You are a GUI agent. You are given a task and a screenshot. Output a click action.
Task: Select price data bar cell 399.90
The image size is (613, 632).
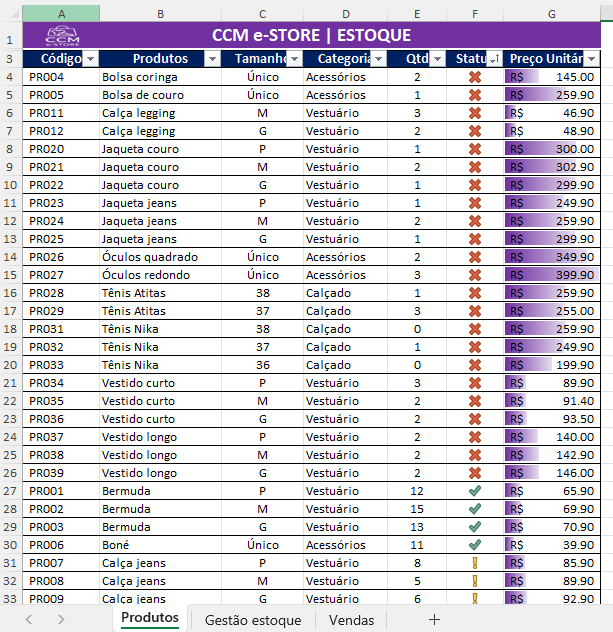coord(552,275)
